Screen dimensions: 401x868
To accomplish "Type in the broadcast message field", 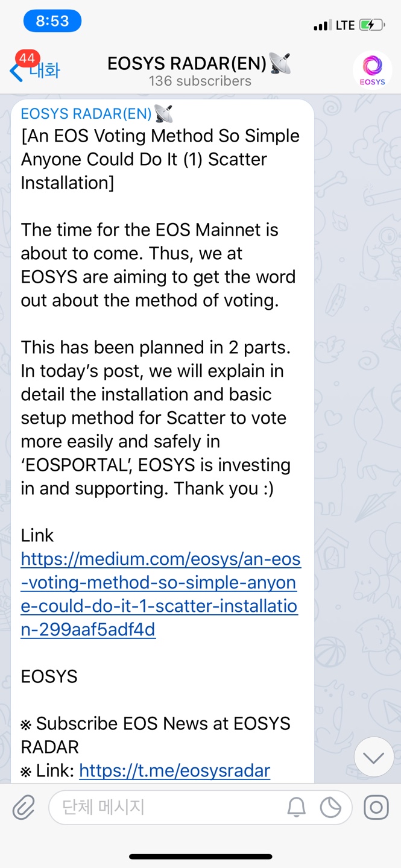I will [x=169, y=807].
